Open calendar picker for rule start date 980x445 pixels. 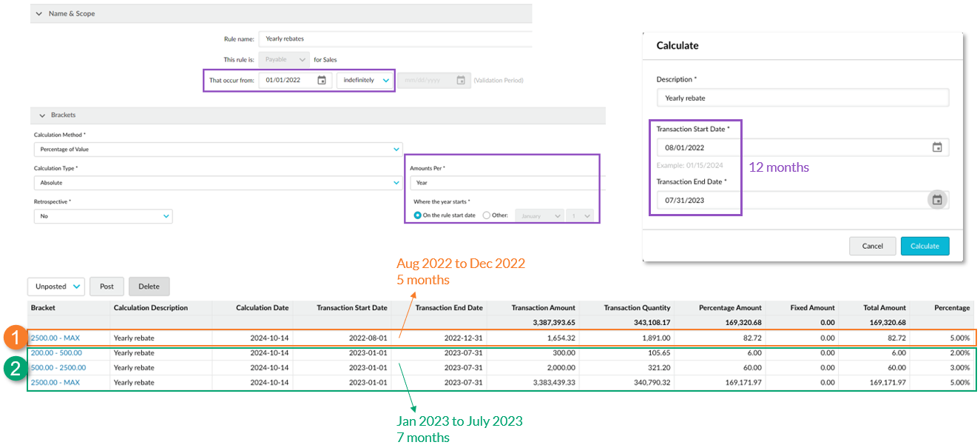click(322, 80)
